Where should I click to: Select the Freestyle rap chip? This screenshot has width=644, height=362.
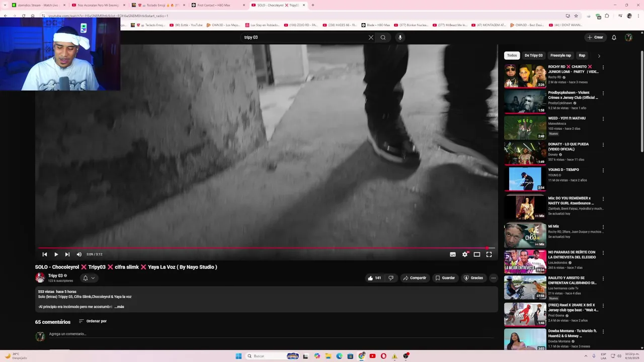pyautogui.click(x=560, y=55)
